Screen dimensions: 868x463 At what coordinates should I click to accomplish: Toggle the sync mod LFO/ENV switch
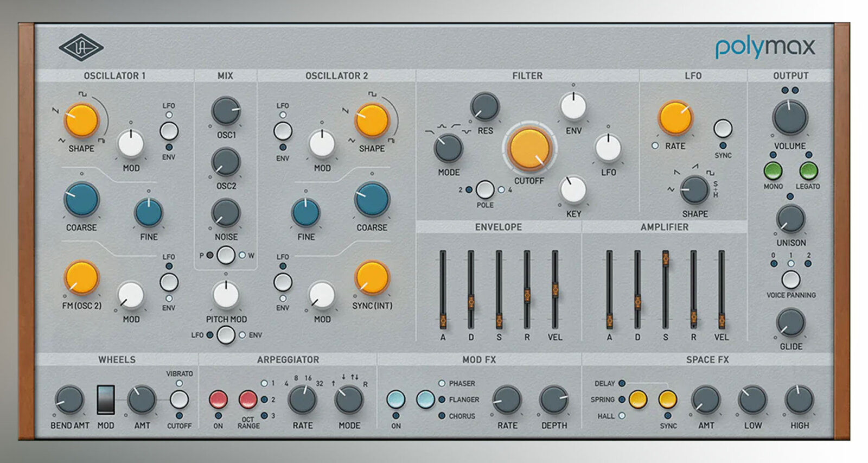pyautogui.click(x=283, y=282)
